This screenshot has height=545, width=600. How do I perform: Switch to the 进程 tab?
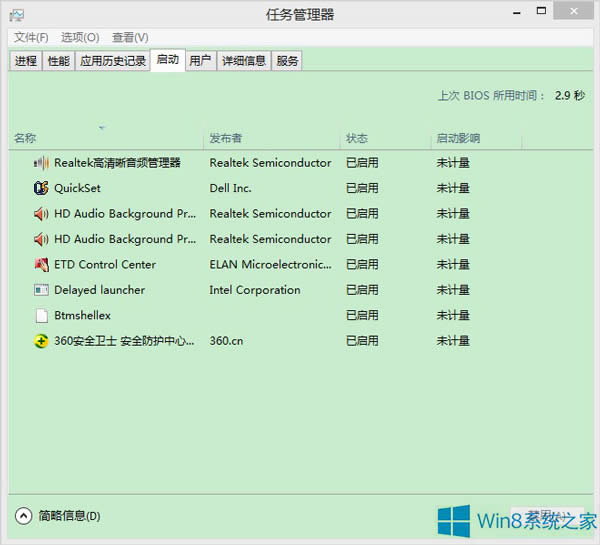click(26, 61)
